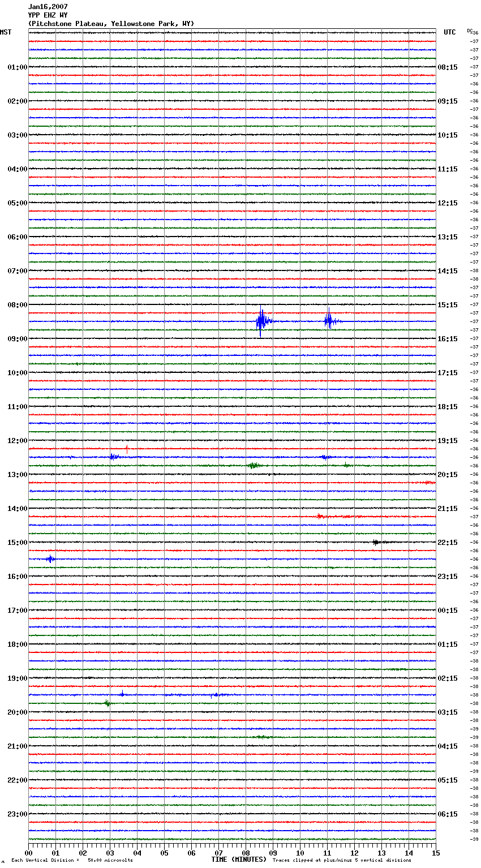Select the station code YPP EHZ WY

coord(48,15)
